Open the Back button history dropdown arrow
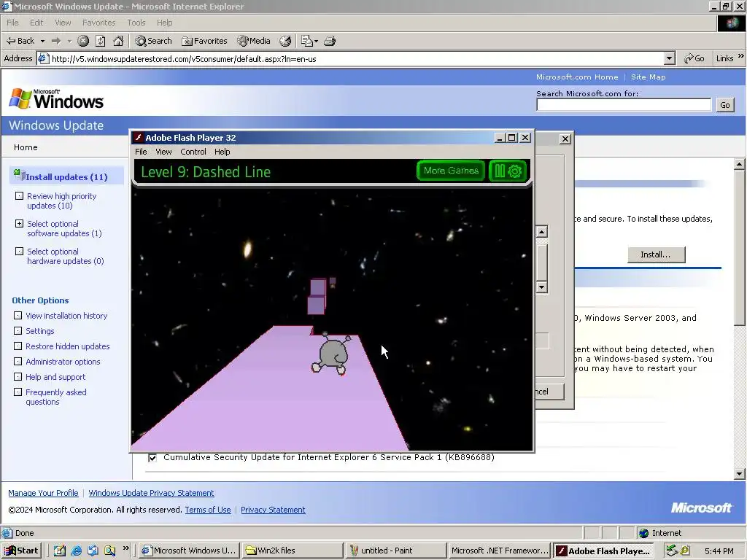The width and height of the screenshot is (747, 560). pyautogui.click(x=42, y=41)
